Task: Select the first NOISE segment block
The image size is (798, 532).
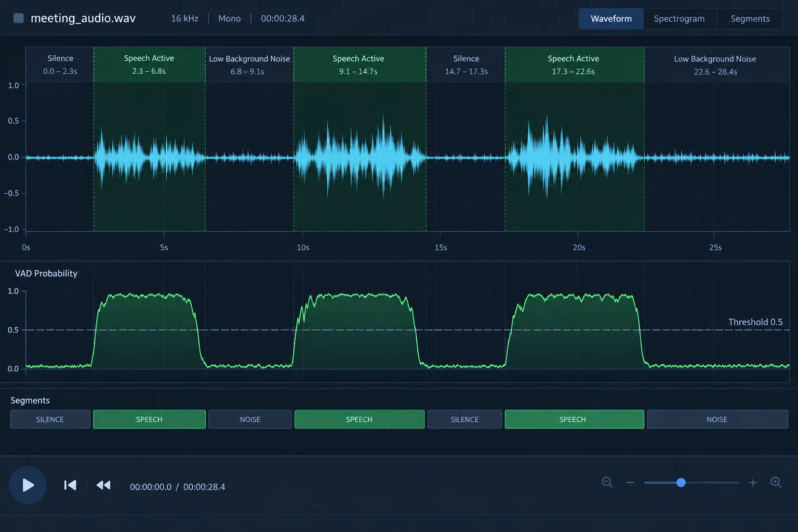Action: [x=250, y=419]
